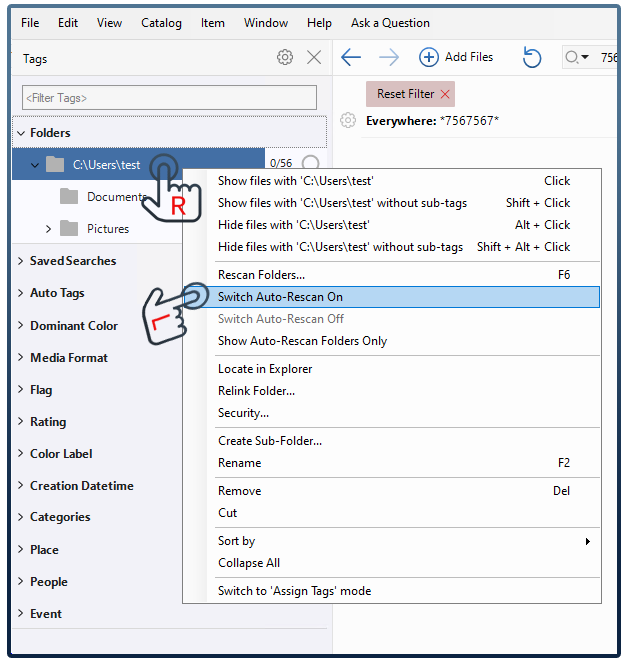The width and height of the screenshot is (623, 664).
Task: Toggle the circle next to C:\Users\test count
Action: point(310,164)
